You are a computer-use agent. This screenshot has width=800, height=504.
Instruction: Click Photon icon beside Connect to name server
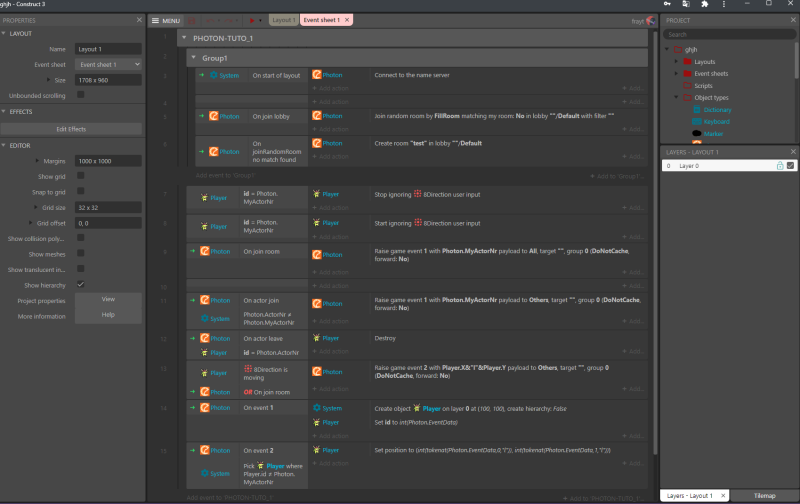tap(317, 75)
